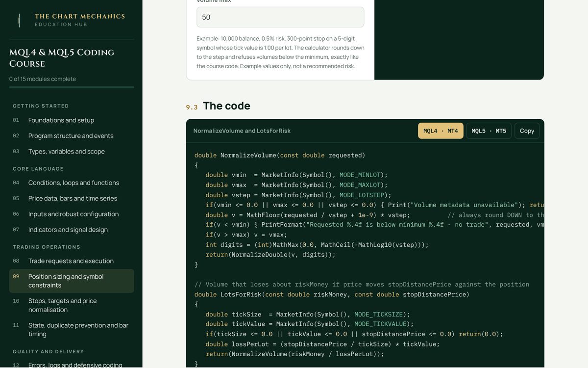588x368 pixels.
Task: Click the Quality and Delivery section label
Action: pyautogui.click(x=49, y=351)
